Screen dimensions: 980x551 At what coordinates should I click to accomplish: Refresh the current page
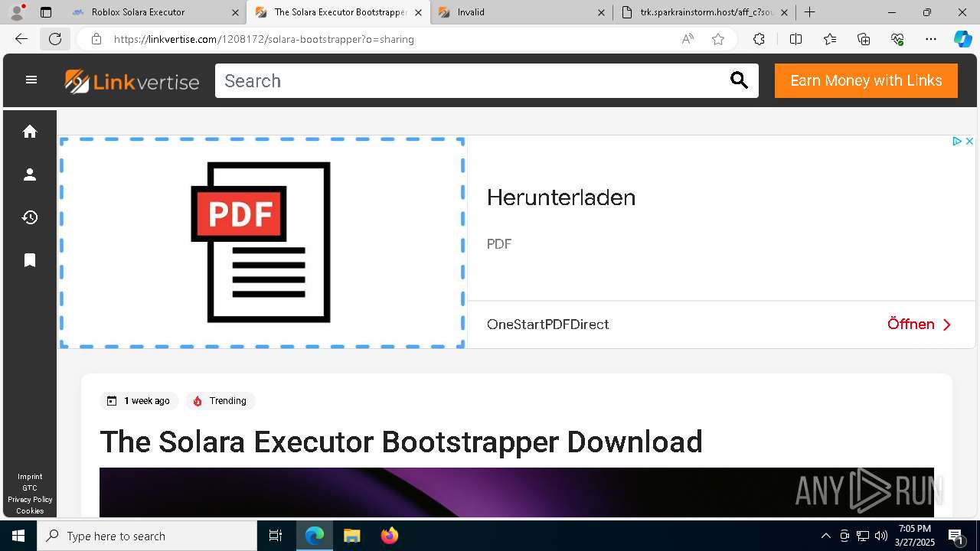point(55,39)
